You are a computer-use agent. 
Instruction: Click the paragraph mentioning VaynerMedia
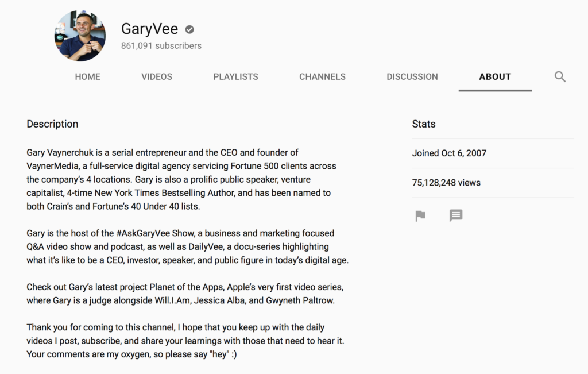coord(181,179)
